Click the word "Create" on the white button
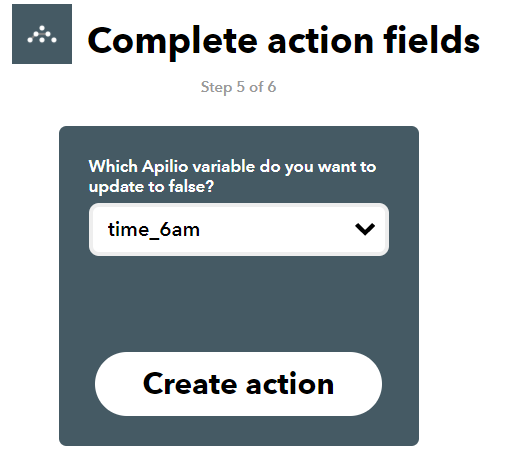This screenshot has height=469, width=516. pos(190,384)
